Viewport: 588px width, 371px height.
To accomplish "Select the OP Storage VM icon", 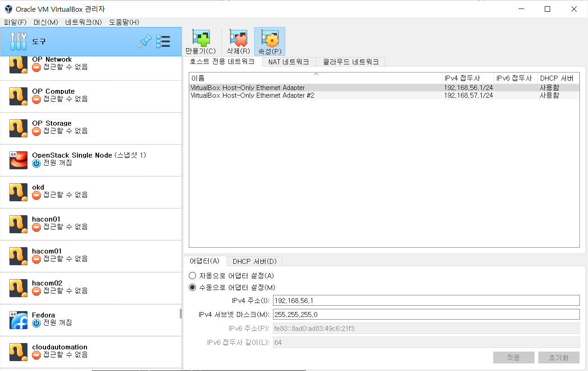I will click(x=18, y=128).
